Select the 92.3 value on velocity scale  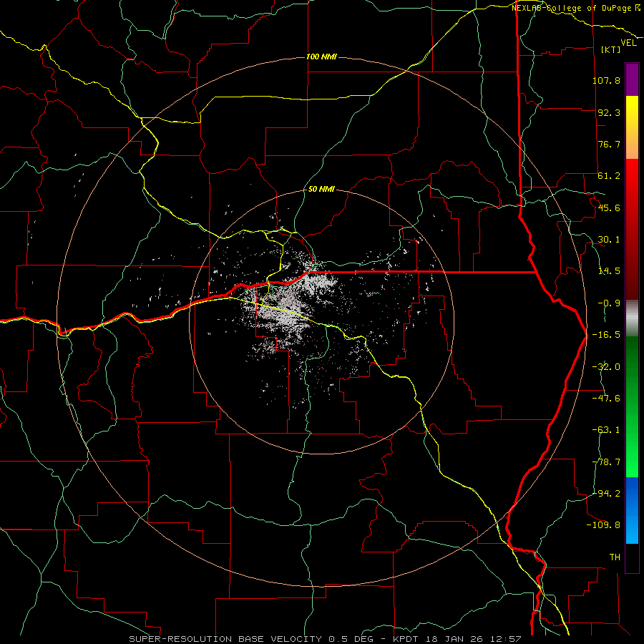609,112
